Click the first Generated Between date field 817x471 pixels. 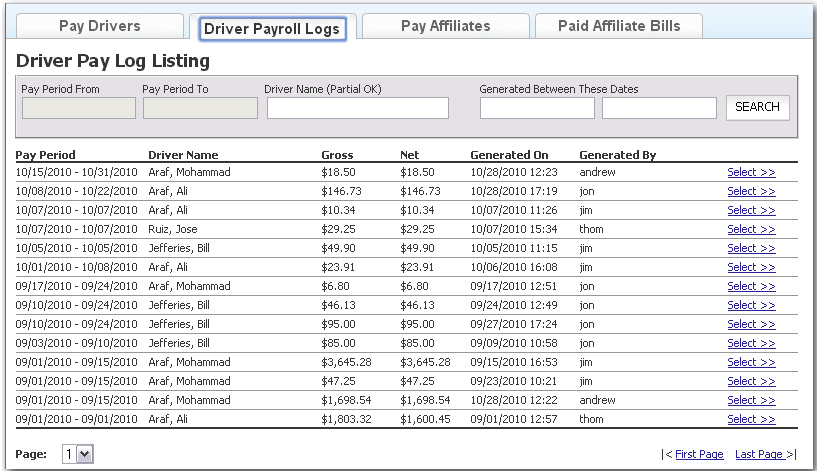pyautogui.click(x=537, y=108)
